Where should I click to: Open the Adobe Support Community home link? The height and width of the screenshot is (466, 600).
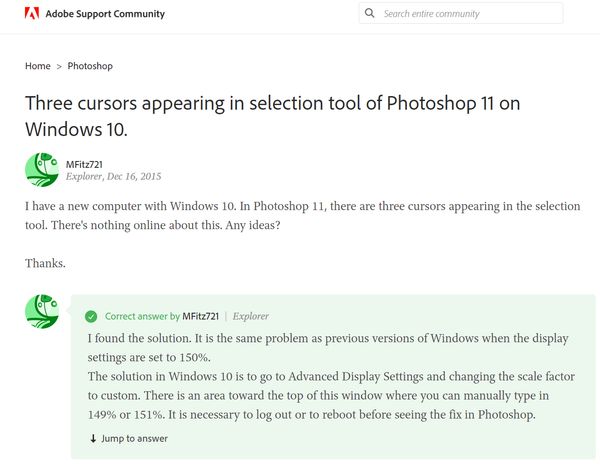(105, 14)
